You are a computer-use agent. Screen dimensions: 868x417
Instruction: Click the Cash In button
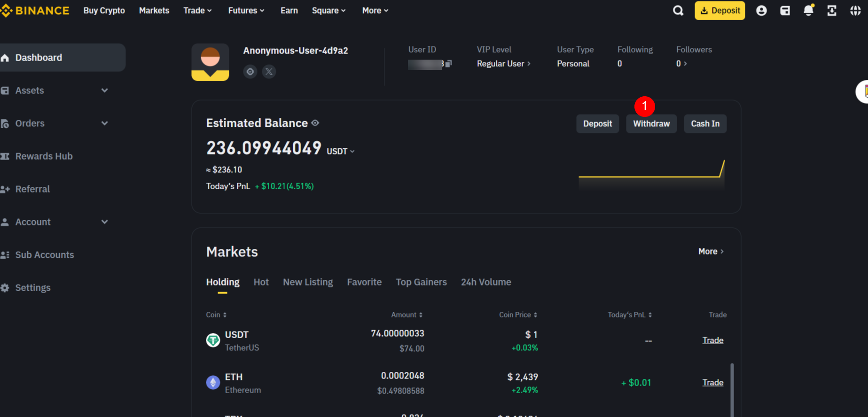point(705,124)
